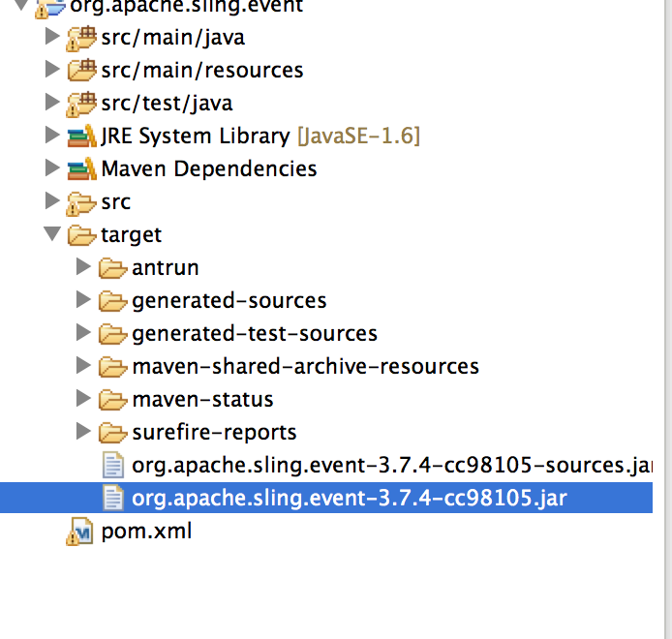Click the surefire-reports folder icon

point(112,434)
